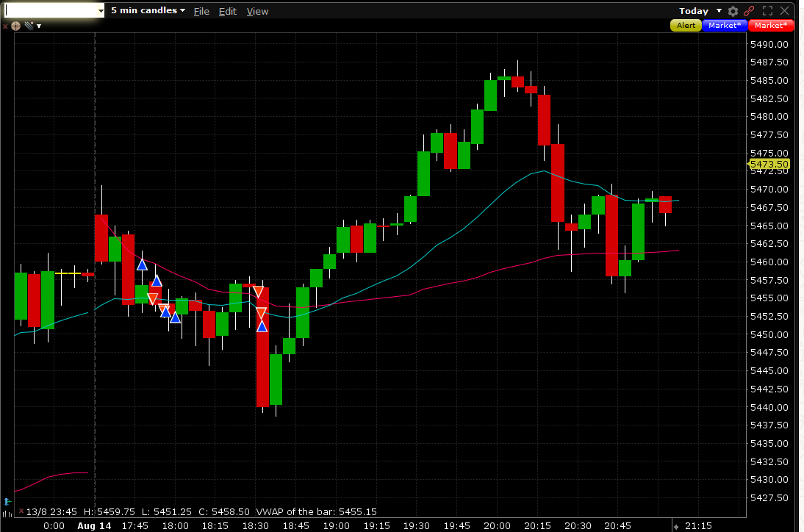The image size is (804, 532).
Task: Select the trendline drawing tool icon
Action: [29, 26]
